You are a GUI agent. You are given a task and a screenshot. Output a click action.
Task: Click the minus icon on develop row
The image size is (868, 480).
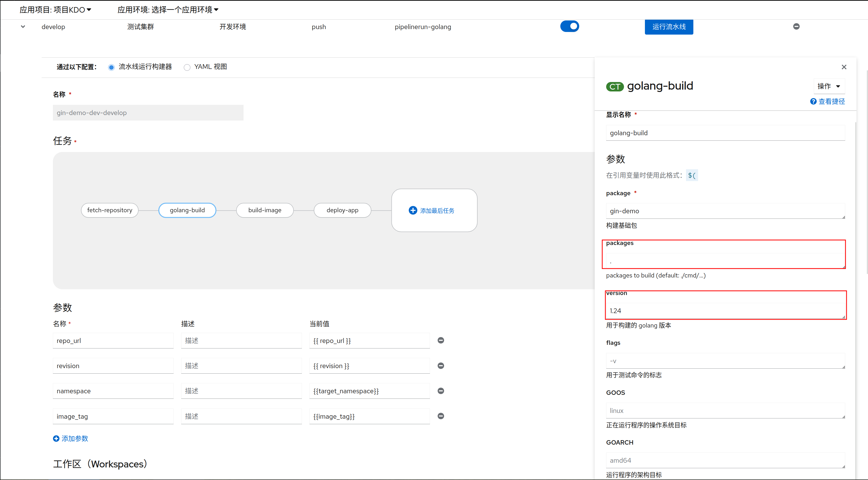(796, 26)
